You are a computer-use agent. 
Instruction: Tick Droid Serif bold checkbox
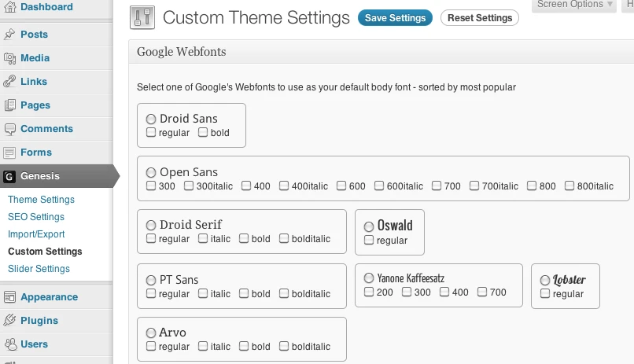(244, 238)
